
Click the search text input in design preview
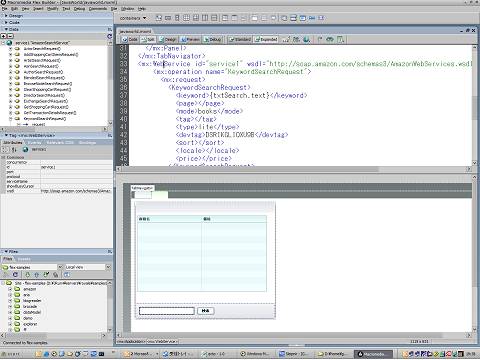(x=167, y=311)
